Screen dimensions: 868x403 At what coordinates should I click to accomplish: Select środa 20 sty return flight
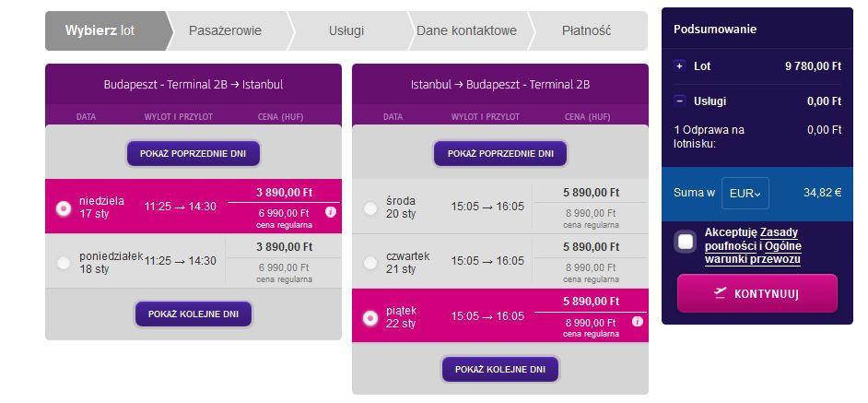(370, 207)
